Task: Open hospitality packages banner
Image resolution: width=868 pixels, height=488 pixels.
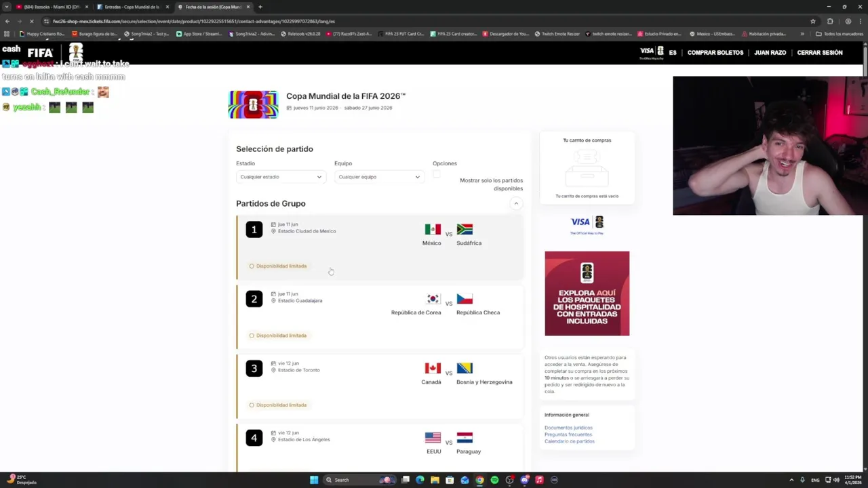Action: click(x=587, y=293)
